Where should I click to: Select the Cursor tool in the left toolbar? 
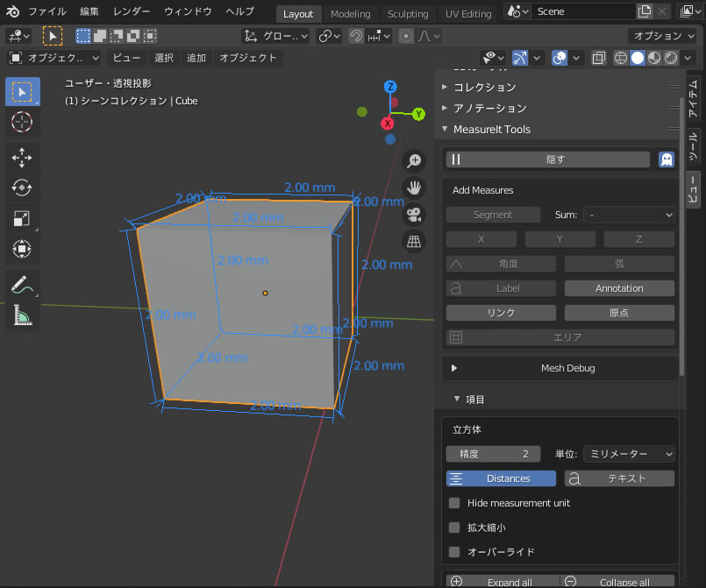click(22, 122)
